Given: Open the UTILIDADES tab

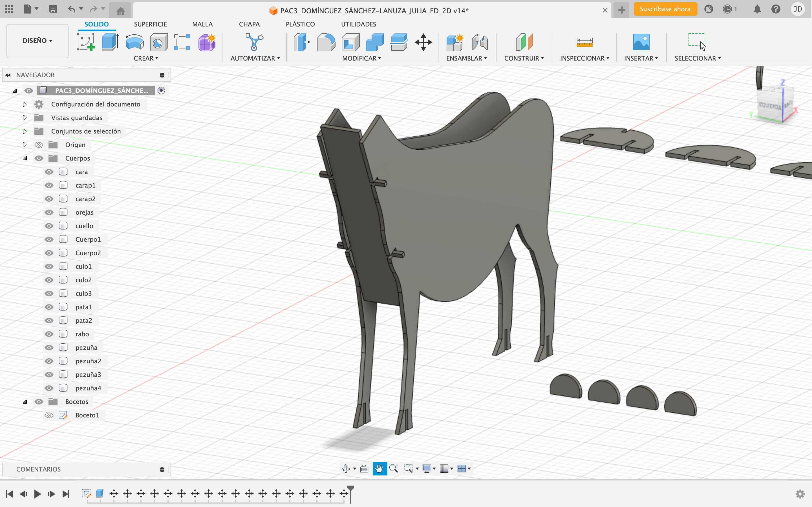Looking at the screenshot, I should click(358, 24).
